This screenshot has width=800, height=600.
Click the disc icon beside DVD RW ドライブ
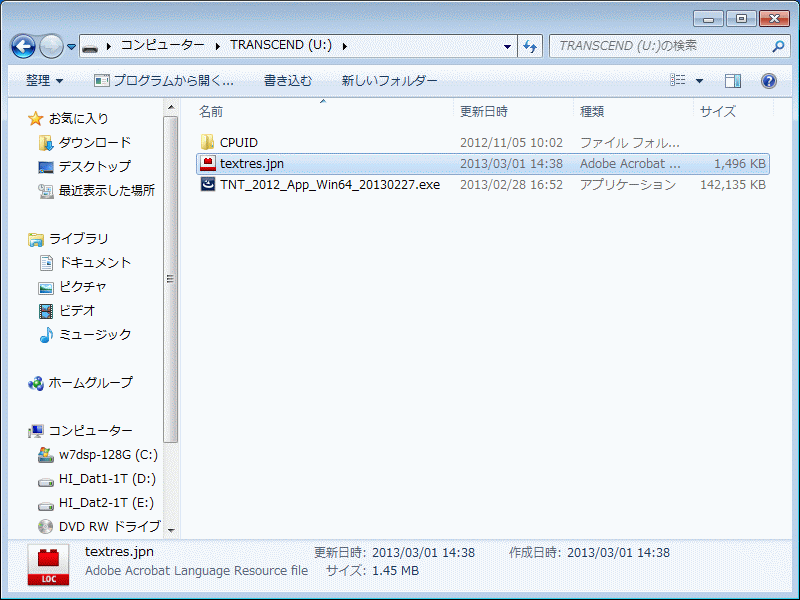coord(45,527)
